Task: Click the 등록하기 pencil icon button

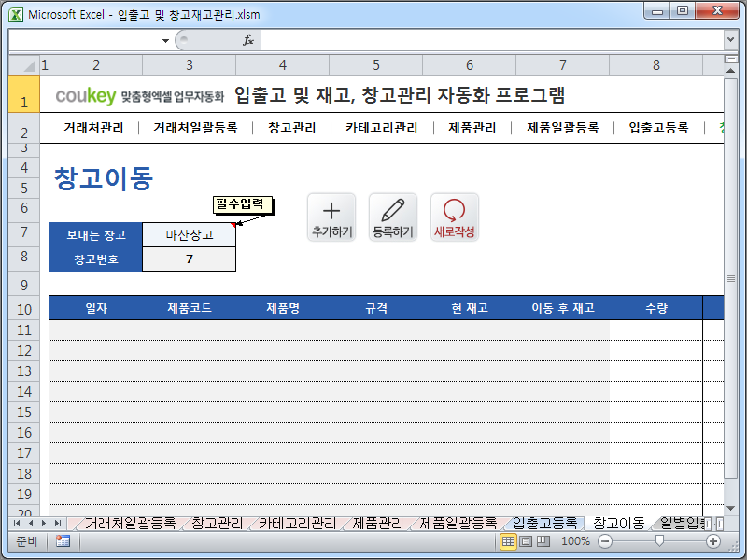Action: (x=393, y=217)
